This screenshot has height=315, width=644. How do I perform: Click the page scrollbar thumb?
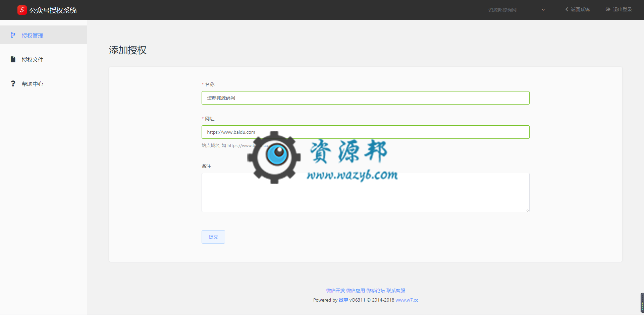pyautogui.click(x=642, y=303)
